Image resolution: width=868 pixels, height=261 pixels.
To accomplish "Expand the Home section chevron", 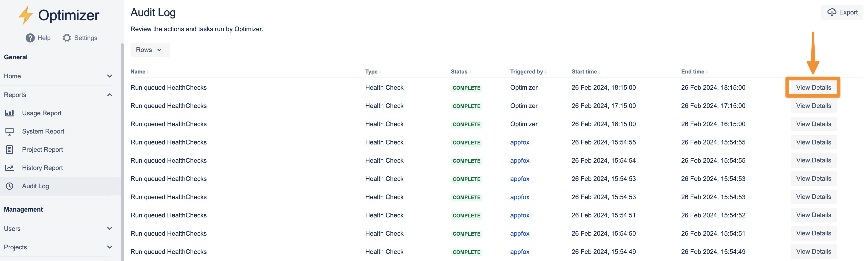I will pos(110,76).
